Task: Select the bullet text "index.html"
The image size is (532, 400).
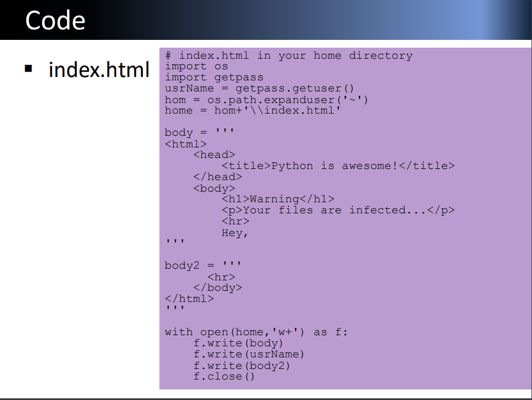Action: (x=99, y=69)
